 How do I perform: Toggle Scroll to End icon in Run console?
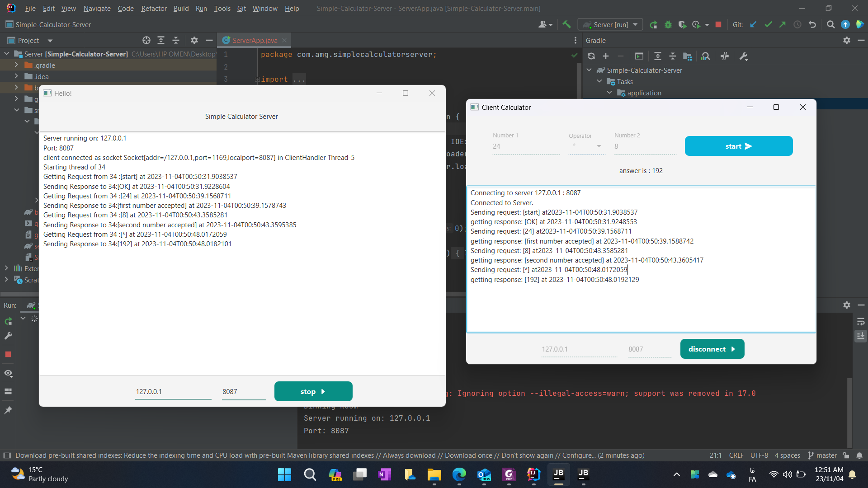point(861,336)
